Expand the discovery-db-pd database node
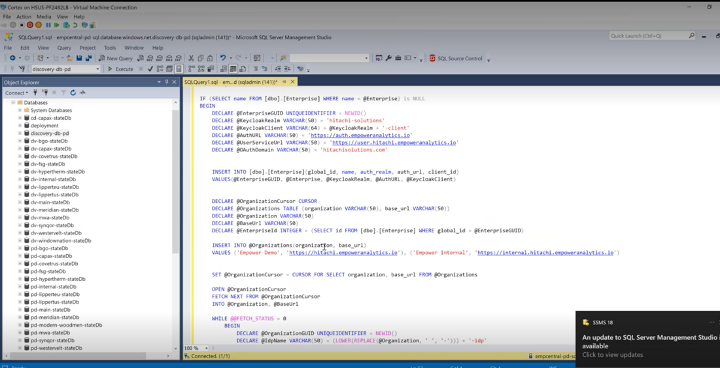This screenshot has height=368, width=720. click(20, 133)
